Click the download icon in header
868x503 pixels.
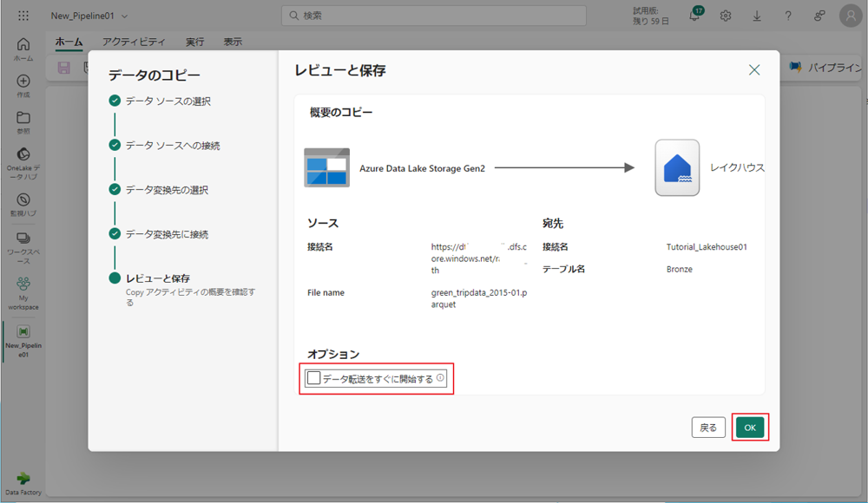[x=757, y=16]
